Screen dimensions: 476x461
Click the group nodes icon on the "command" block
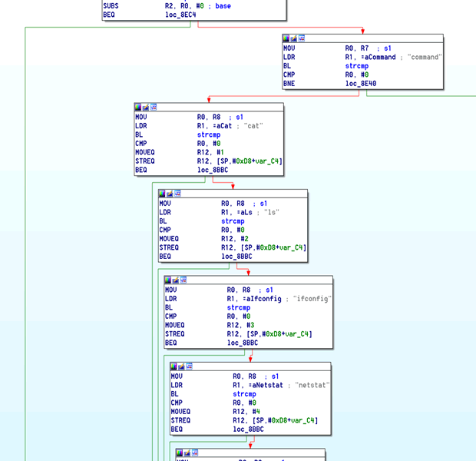pyautogui.click(x=301, y=38)
